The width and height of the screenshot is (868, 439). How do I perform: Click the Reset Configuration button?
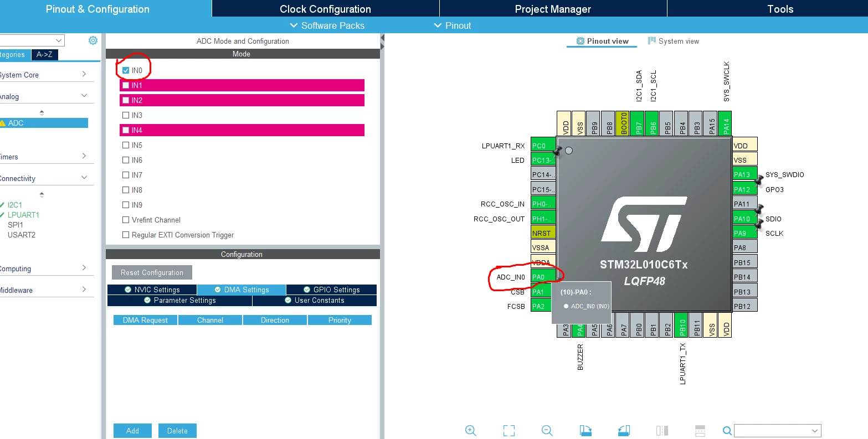tap(152, 272)
